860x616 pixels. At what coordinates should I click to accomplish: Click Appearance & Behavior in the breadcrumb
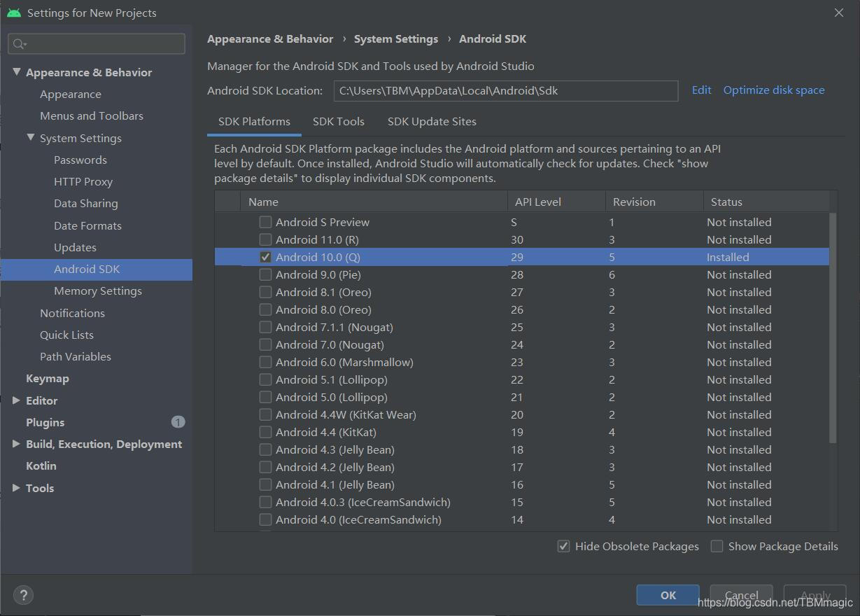[270, 39]
